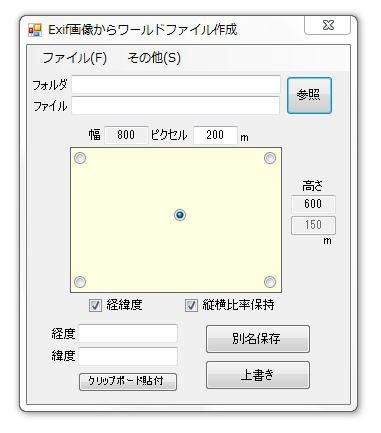Click the app icon in the title bar

[x=35, y=30]
